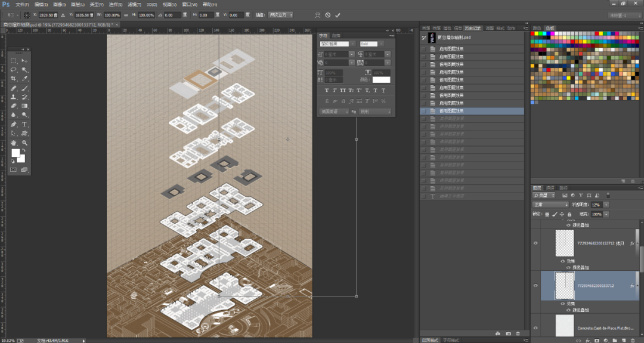
Task: Select the Type (T) tool in toolbox
Action: [24, 124]
